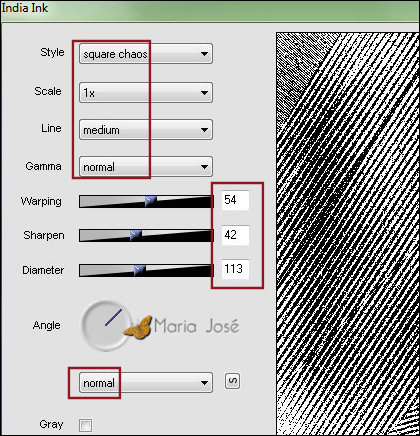The image size is (420, 436).
Task: Expand the Scale dropdown set to 1x
Action: click(146, 92)
